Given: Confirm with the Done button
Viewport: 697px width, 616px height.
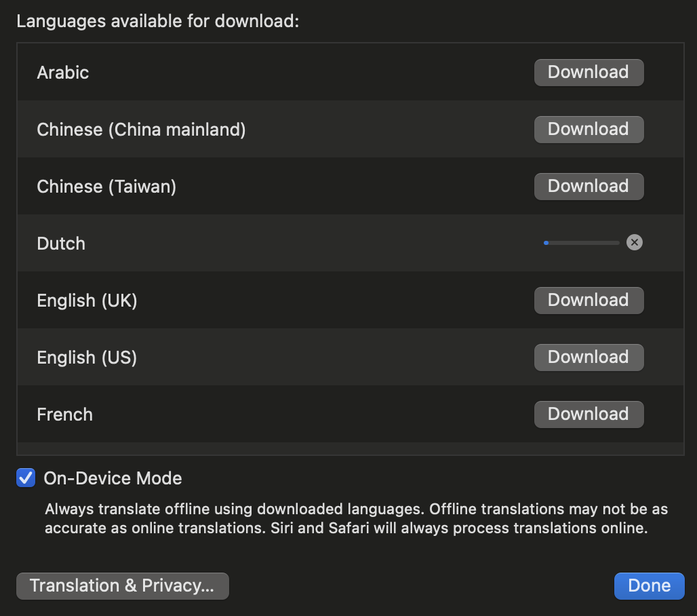Looking at the screenshot, I should (649, 585).
